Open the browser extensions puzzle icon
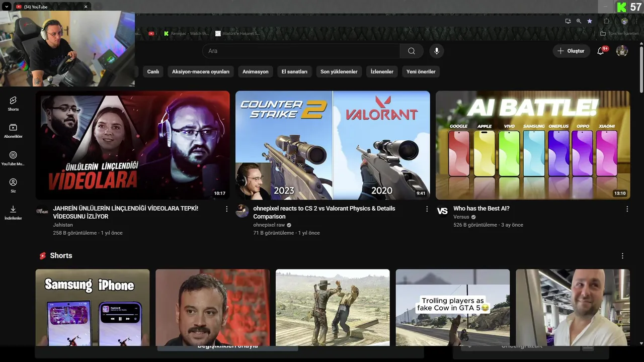This screenshot has width=644, height=362. point(606,21)
